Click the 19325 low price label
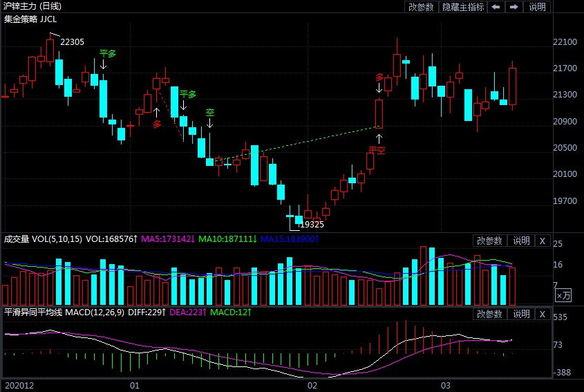The width and height of the screenshot is (584, 392). (x=312, y=224)
